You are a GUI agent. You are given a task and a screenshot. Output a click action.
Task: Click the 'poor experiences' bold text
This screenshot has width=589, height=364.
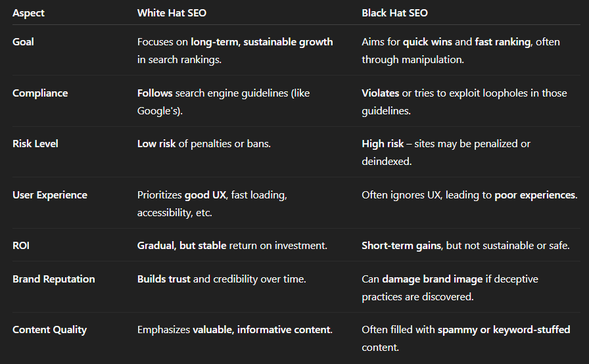(535, 195)
